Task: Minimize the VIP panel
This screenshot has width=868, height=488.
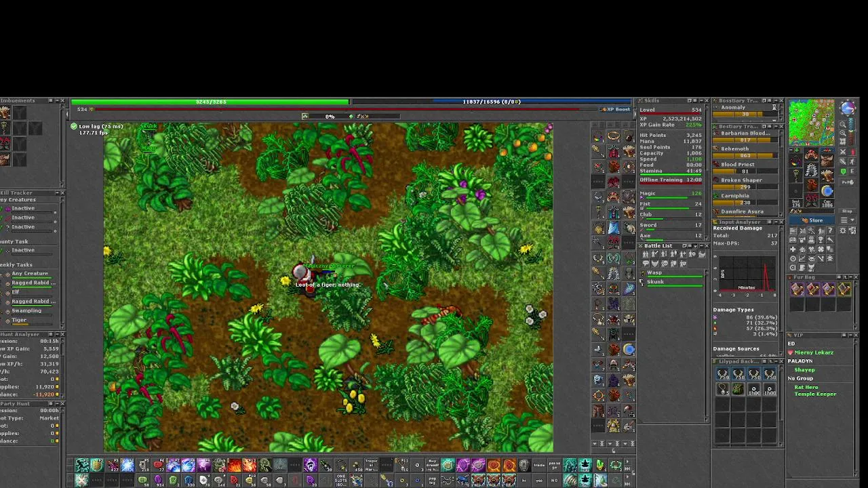Action: (x=850, y=335)
